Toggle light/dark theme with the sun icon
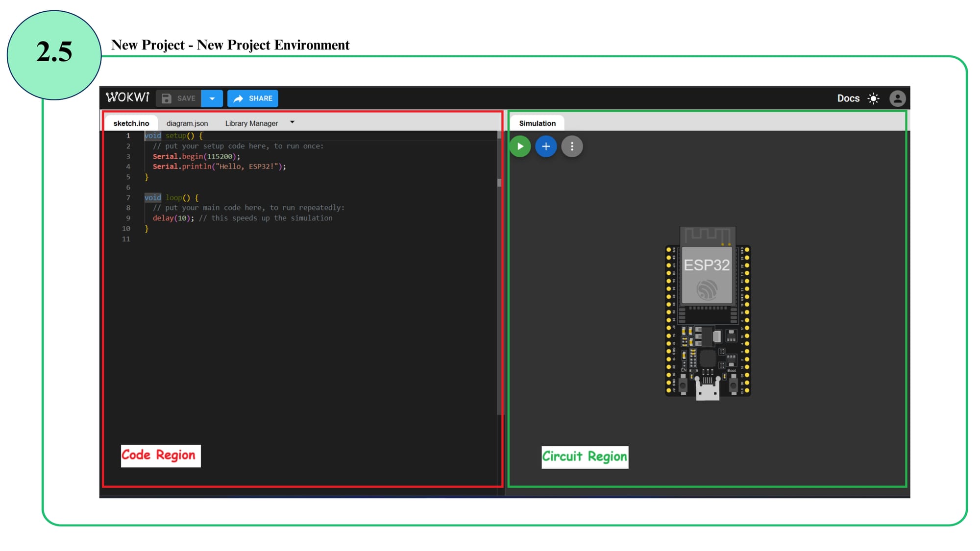Viewport: 980px width, 551px height. coord(873,98)
